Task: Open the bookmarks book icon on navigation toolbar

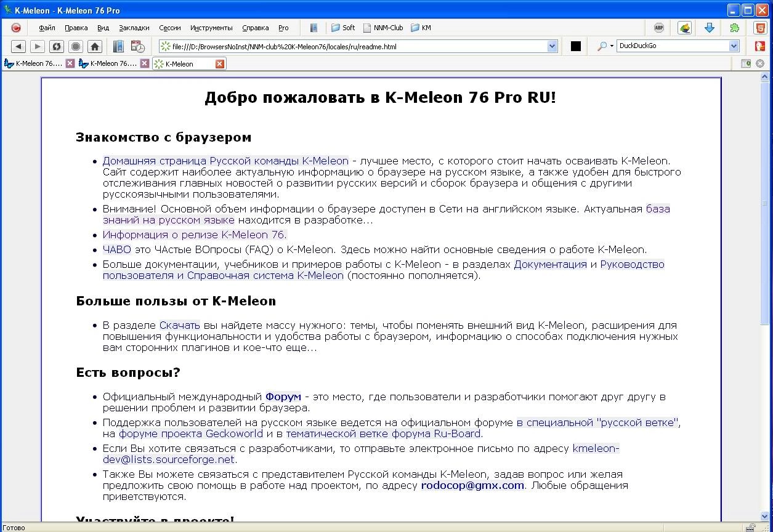Action: [118, 46]
